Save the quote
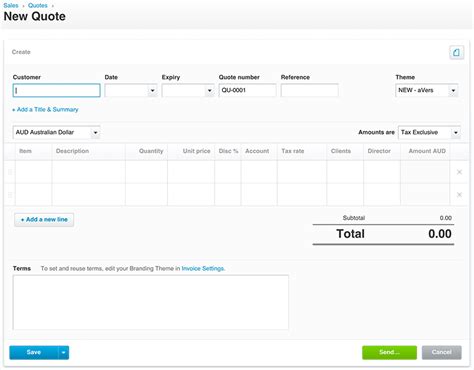 (34, 353)
